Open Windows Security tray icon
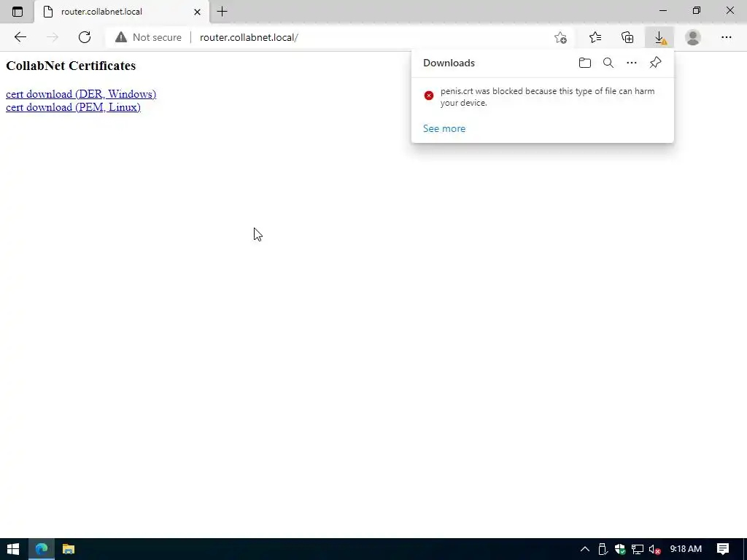747x560 pixels. [620, 549]
